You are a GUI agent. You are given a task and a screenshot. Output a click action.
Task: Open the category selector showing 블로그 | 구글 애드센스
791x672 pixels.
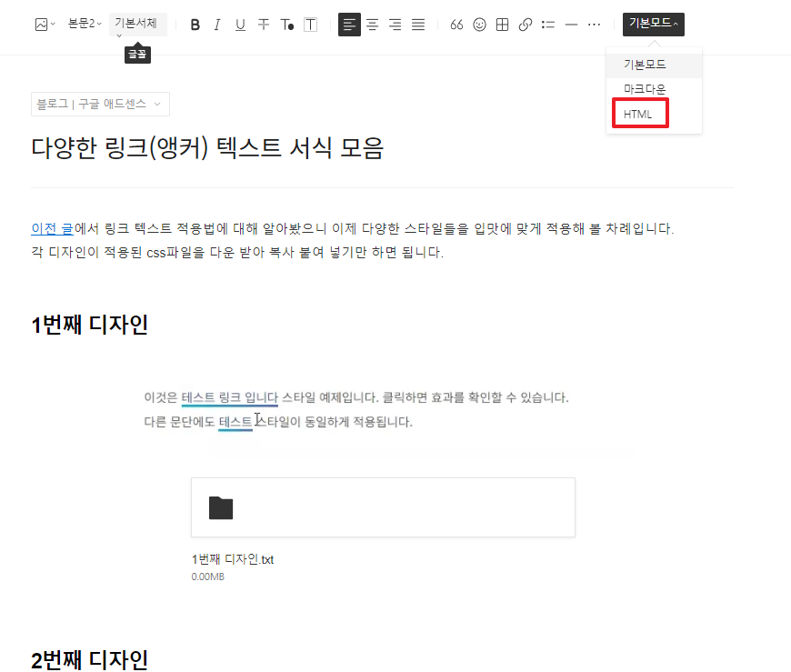100,104
